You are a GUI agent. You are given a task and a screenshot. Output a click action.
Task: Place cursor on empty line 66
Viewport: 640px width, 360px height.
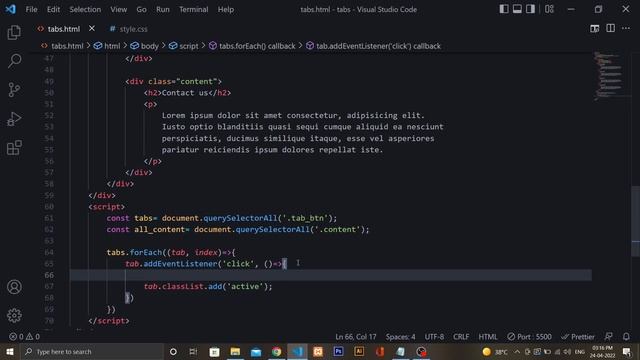[331, 275]
